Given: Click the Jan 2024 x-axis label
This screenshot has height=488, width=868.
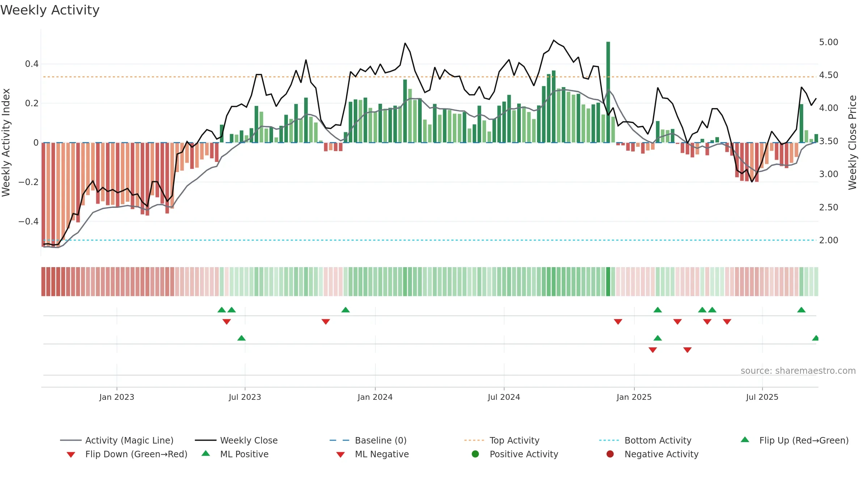Looking at the screenshot, I should coord(375,397).
